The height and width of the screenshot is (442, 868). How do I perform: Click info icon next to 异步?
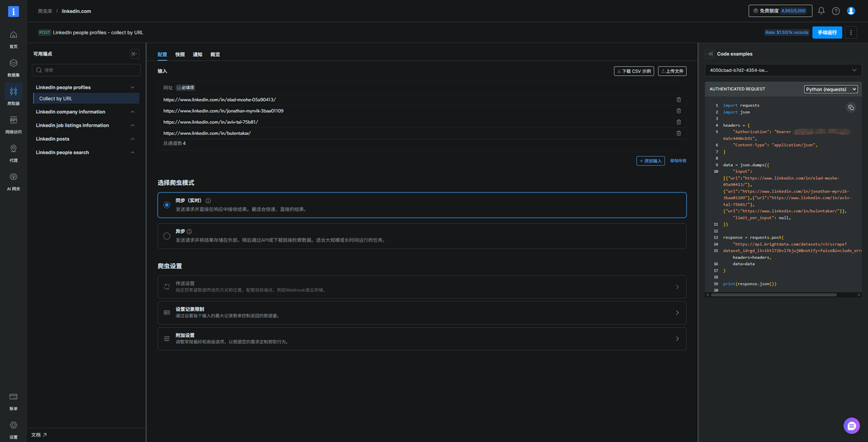pyautogui.click(x=189, y=232)
